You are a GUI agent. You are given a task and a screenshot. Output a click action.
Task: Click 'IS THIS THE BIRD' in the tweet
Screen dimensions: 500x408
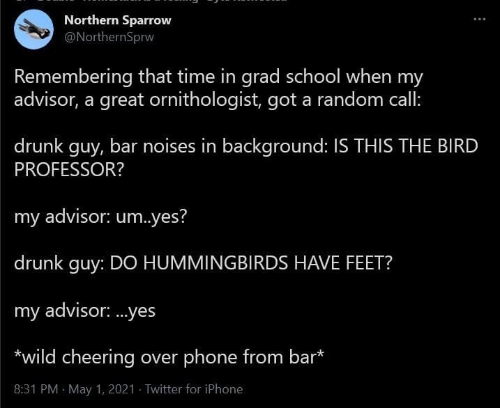[406, 146]
